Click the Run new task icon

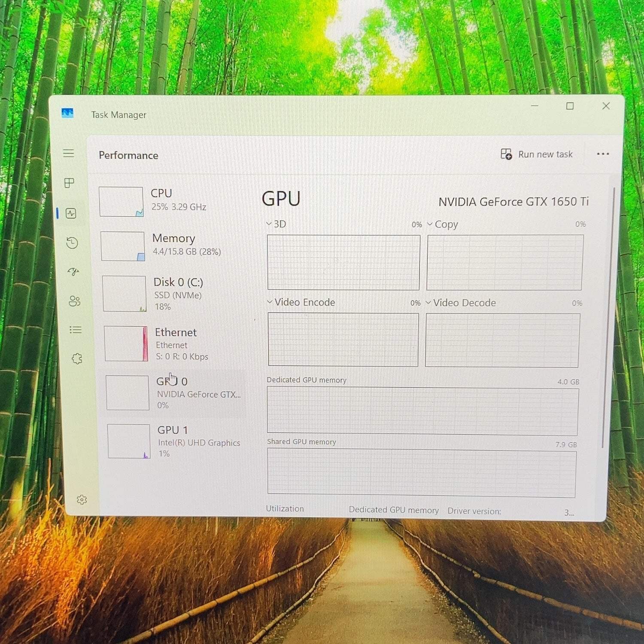[506, 154]
